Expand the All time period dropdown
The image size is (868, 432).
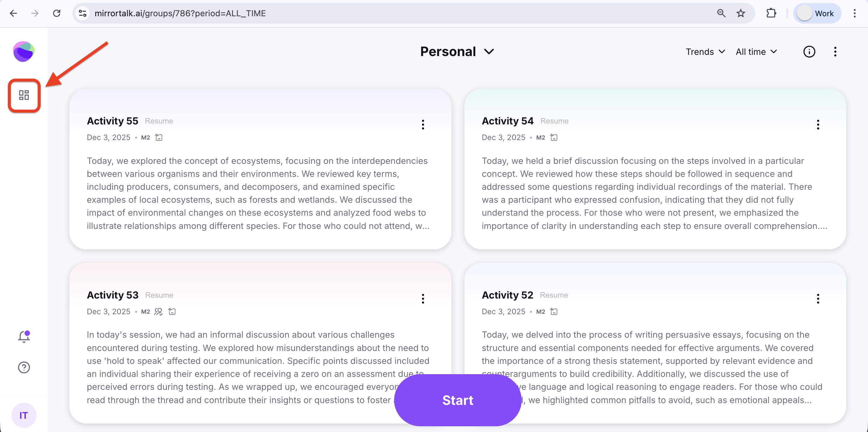tap(756, 52)
